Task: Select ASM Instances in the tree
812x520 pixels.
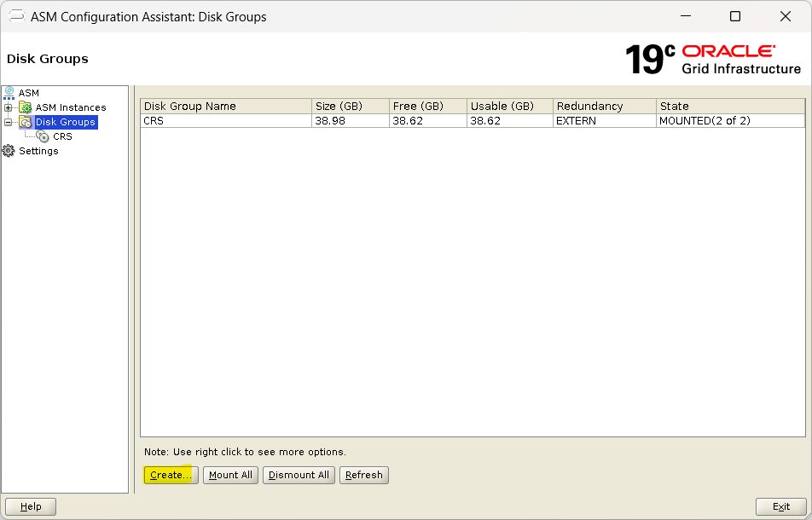Action: point(71,107)
